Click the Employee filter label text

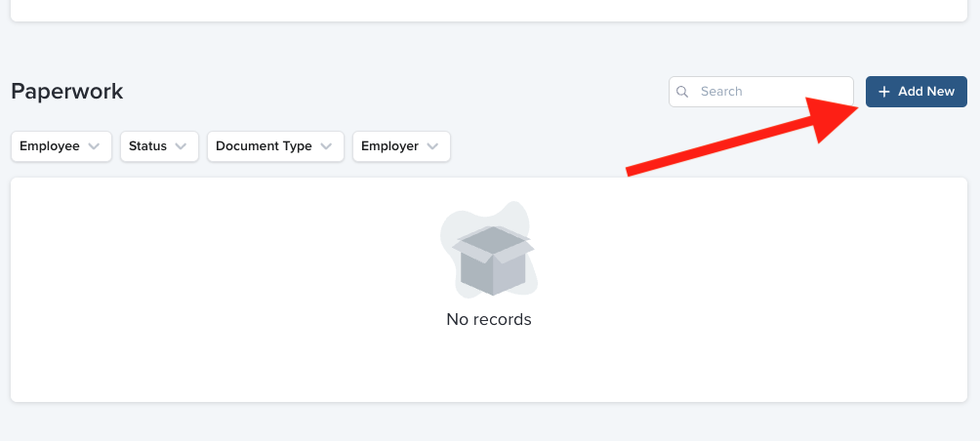click(50, 146)
